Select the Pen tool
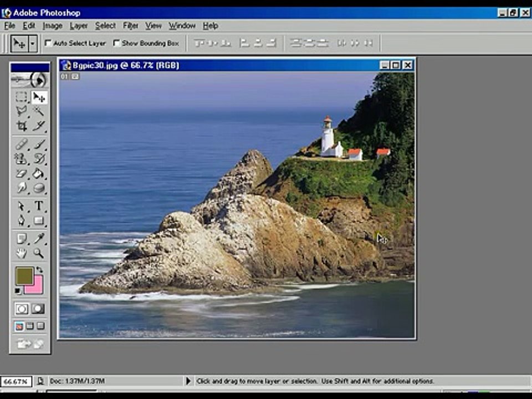Image resolution: width=532 pixels, height=399 pixels. coord(22,221)
